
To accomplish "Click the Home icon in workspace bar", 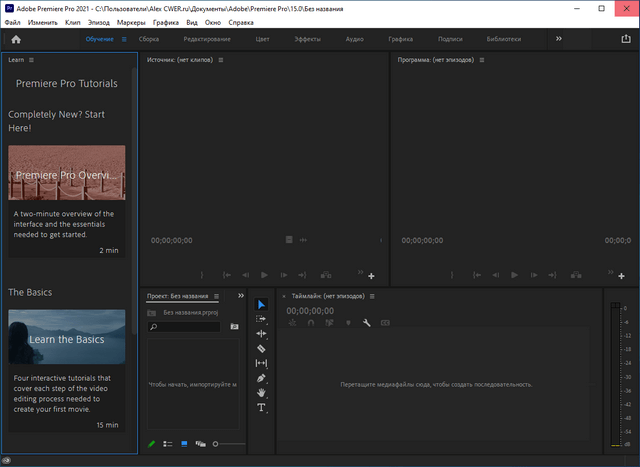I will tap(16, 39).
